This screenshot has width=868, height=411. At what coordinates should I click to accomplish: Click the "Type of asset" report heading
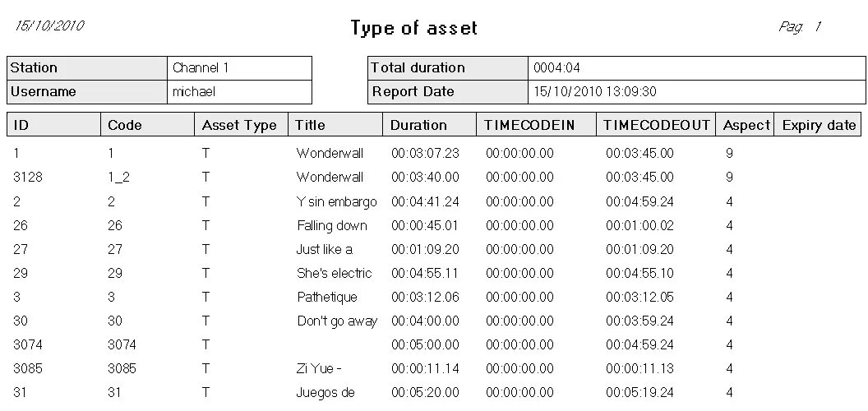coord(413,29)
